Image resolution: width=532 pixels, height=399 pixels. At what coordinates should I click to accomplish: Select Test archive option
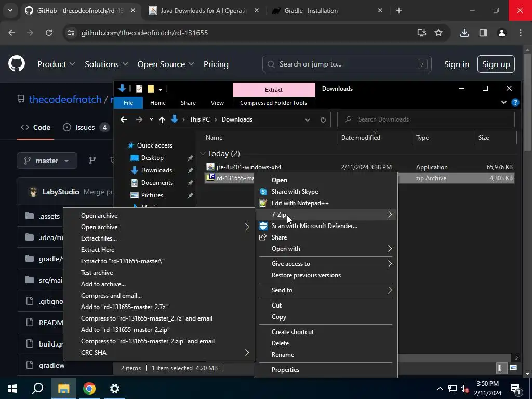97,272
